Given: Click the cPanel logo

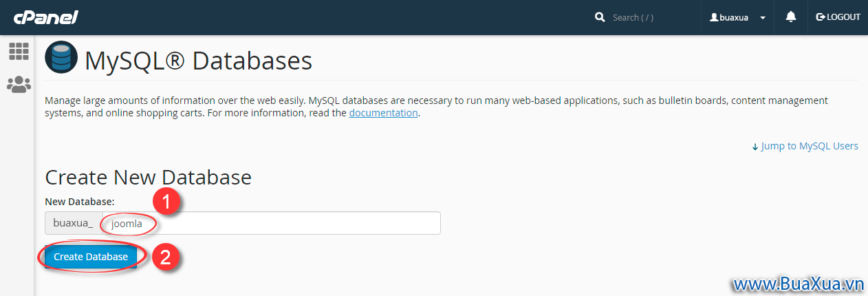Looking at the screenshot, I should 45,17.
